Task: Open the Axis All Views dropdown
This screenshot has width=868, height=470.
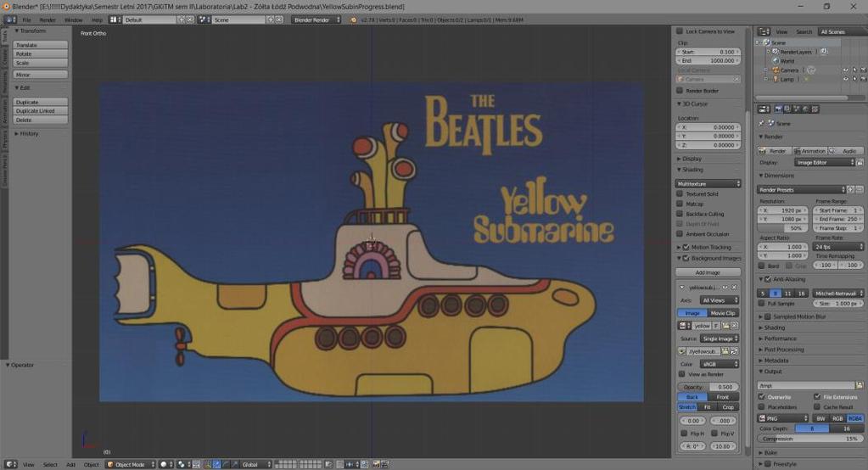Action: click(x=720, y=300)
